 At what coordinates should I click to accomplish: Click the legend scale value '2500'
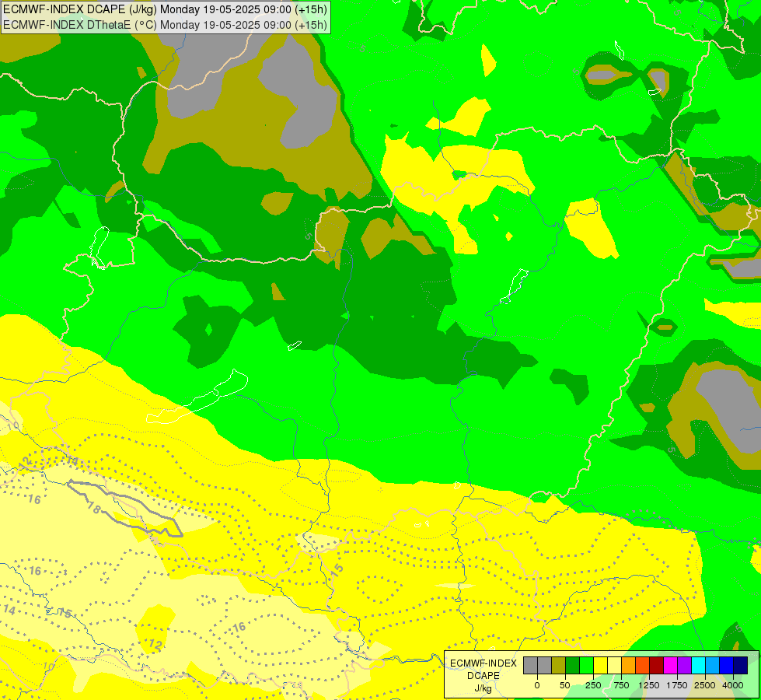pos(705,685)
